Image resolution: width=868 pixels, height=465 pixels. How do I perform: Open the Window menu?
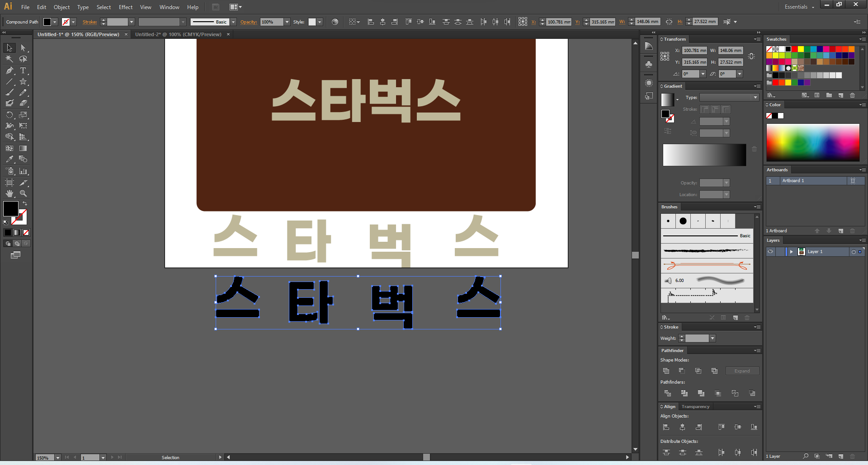tap(170, 7)
